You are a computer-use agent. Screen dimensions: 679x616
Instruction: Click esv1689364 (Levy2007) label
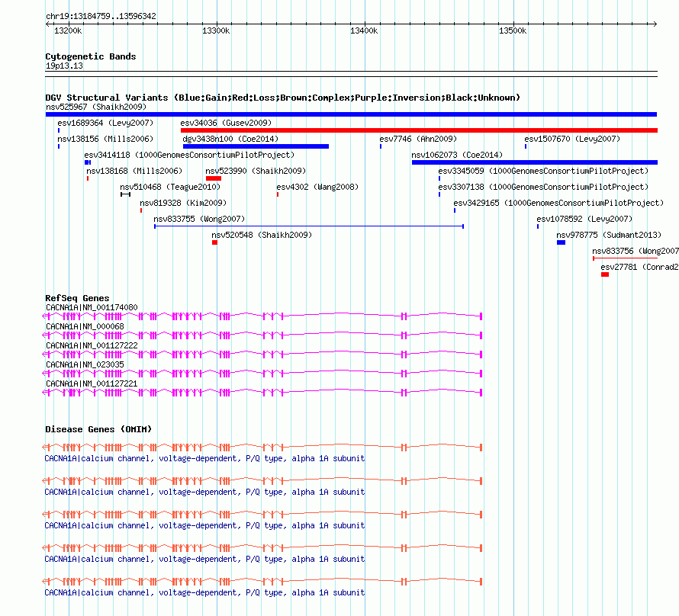coord(105,123)
